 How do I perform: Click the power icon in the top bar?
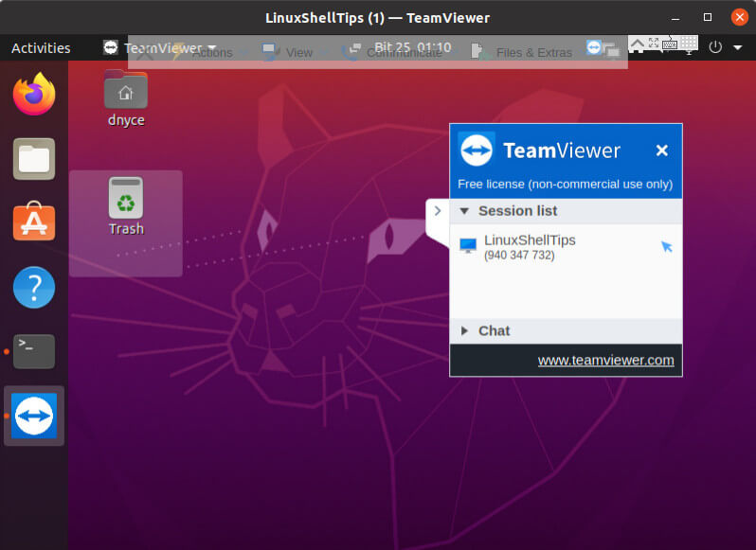coord(715,47)
